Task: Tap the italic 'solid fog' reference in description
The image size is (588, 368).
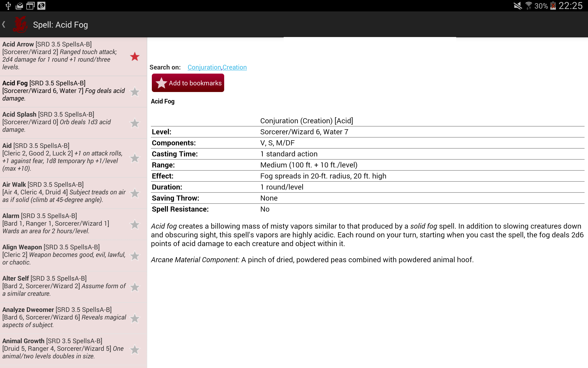Action: click(x=423, y=226)
